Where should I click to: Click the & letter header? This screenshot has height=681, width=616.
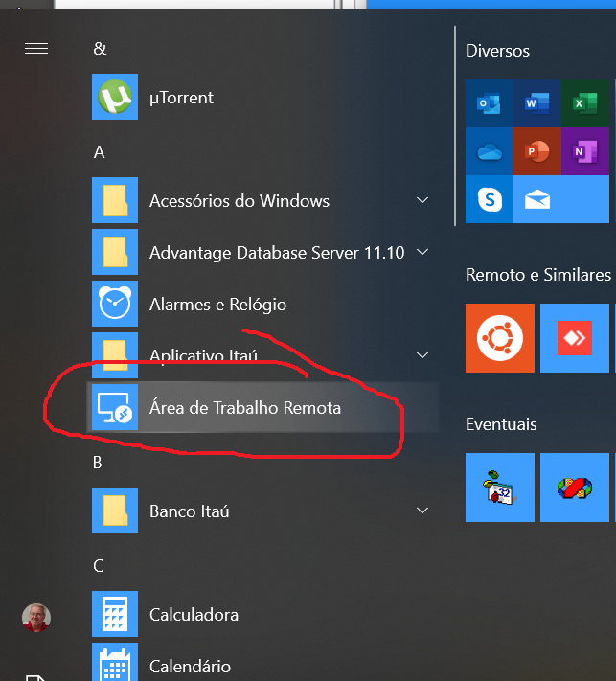(100, 49)
